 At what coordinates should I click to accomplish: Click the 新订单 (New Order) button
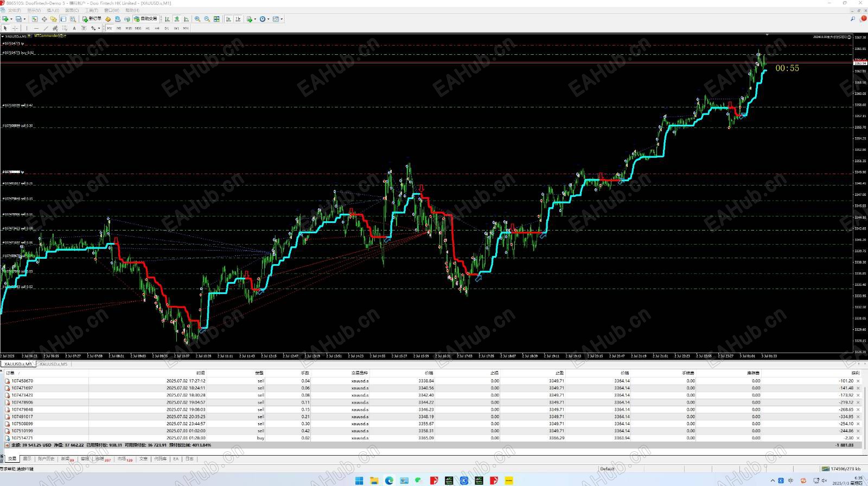pos(92,19)
